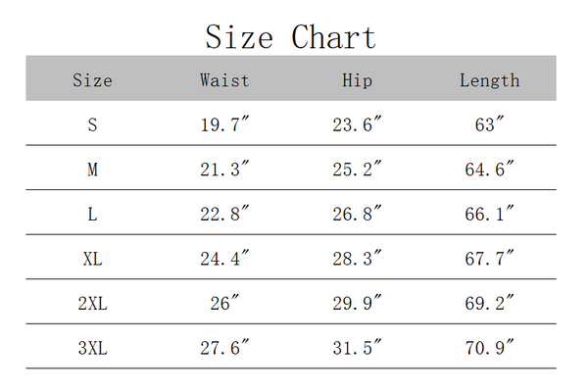Select the M size row label
This screenshot has height=391, width=588.
(92, 170)
